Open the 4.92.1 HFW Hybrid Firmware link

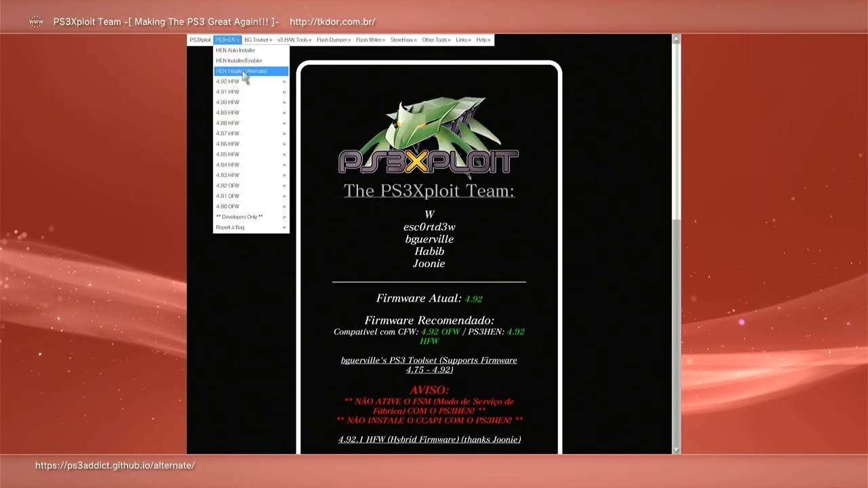(x=429, y=439)
